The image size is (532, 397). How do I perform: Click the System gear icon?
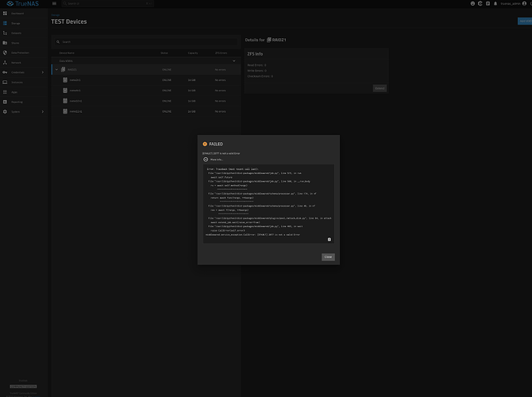5,112
